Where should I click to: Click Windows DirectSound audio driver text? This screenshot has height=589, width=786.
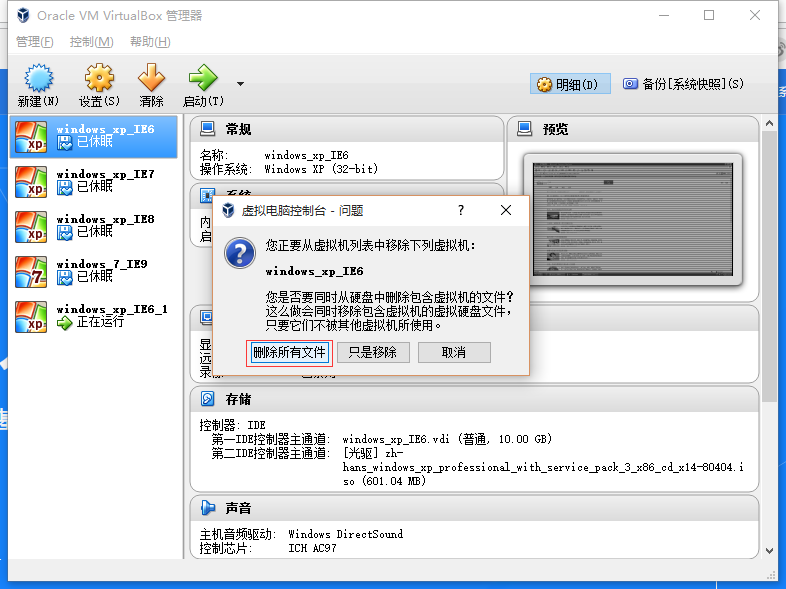coord(345,534)
